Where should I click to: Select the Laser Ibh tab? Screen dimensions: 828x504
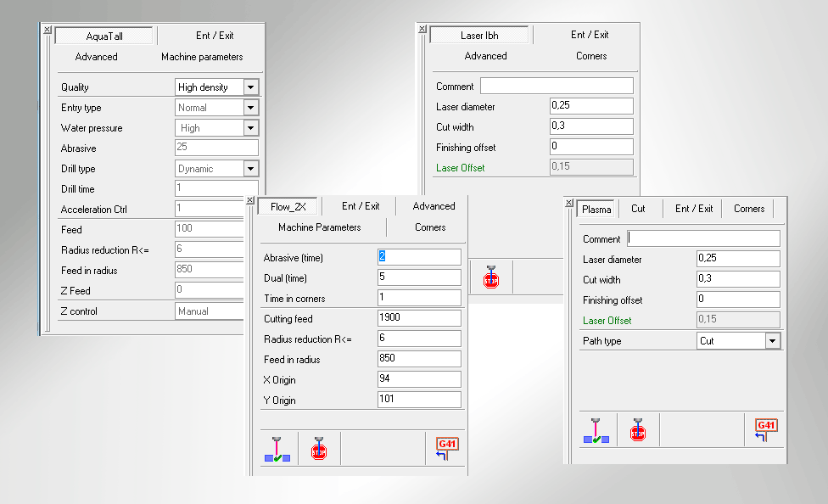tap(479, 35)
